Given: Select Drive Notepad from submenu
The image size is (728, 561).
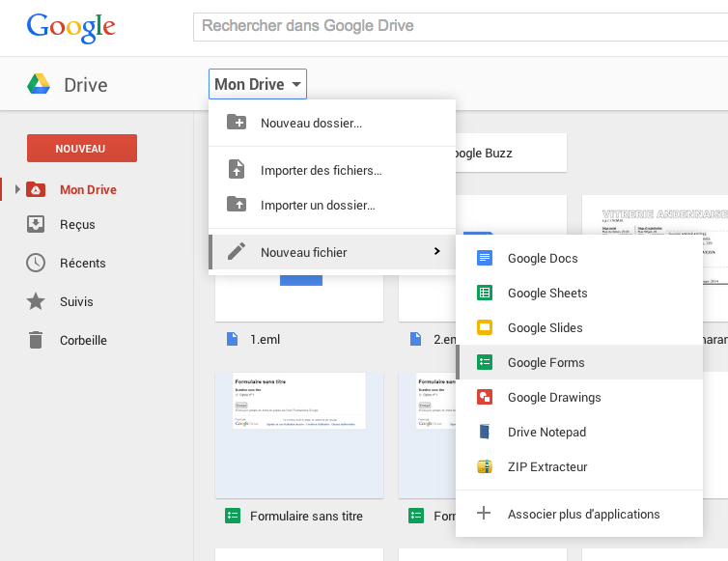Looking at the screenshot, I should pos(579,432).
